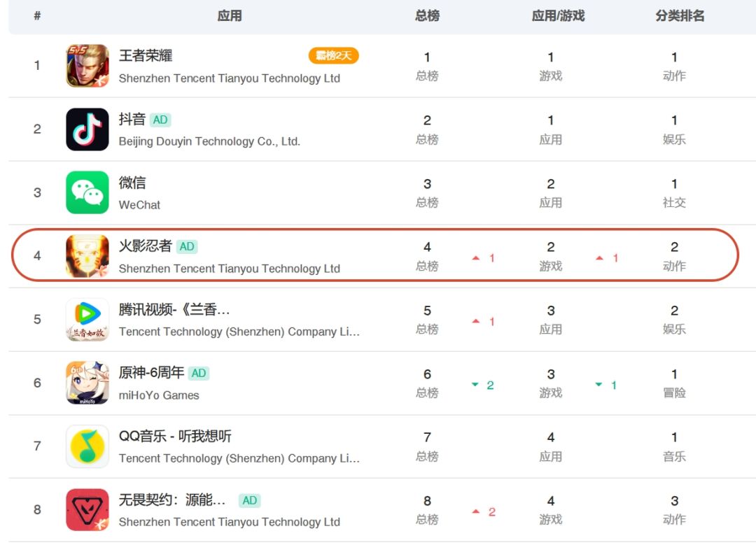This screenshot has height=545, width=756.
Task: Click the 社交 category rank of 微信
Action: [x=674, y=194]
